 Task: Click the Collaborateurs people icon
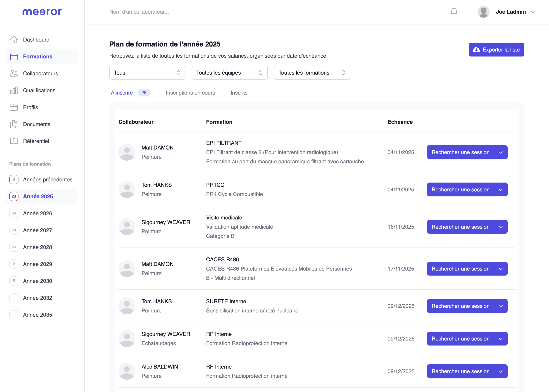click(14, 73)
